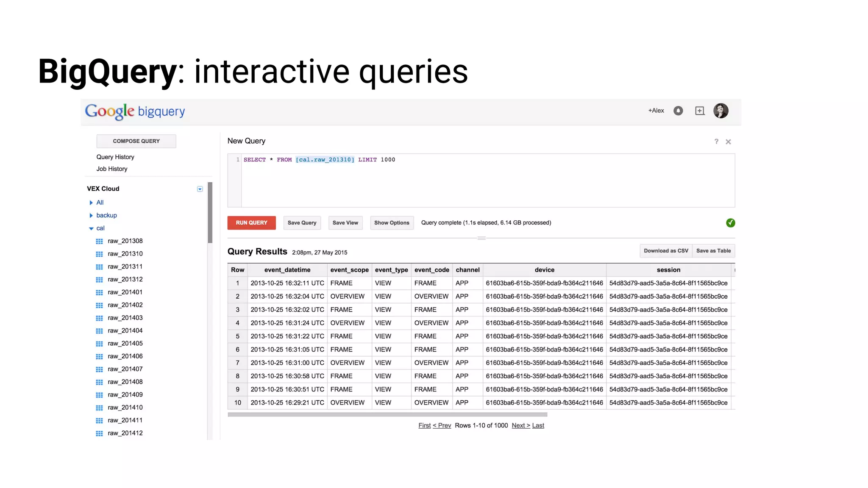Go to First results page
This screenshot has width=868, height=488.
[x=424, y=425]
